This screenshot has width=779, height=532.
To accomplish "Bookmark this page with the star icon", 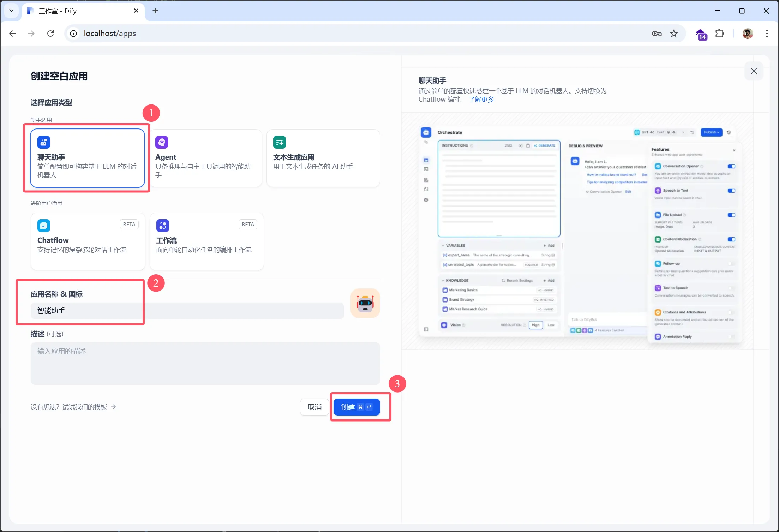I will pyautogui.click(x=674, y=33).
